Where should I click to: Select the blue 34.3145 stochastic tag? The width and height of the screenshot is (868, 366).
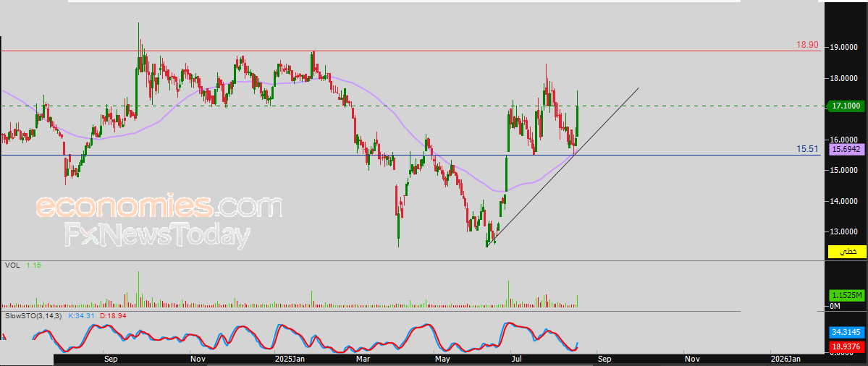pyautogui.click(x=846, y=332)
